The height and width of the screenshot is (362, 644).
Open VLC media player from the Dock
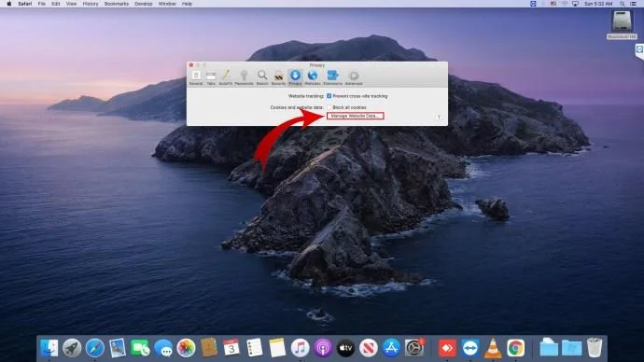coord(493,348)
